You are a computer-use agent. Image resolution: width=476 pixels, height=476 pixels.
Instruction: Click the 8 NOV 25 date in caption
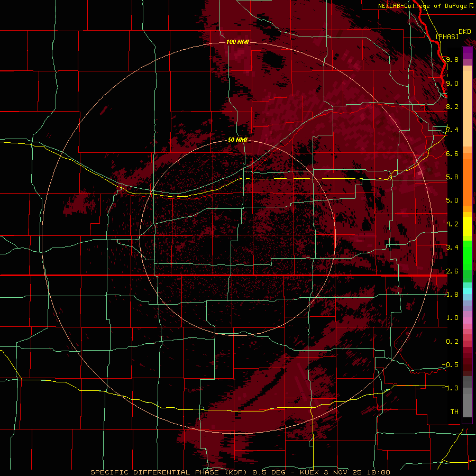[343, 472]
